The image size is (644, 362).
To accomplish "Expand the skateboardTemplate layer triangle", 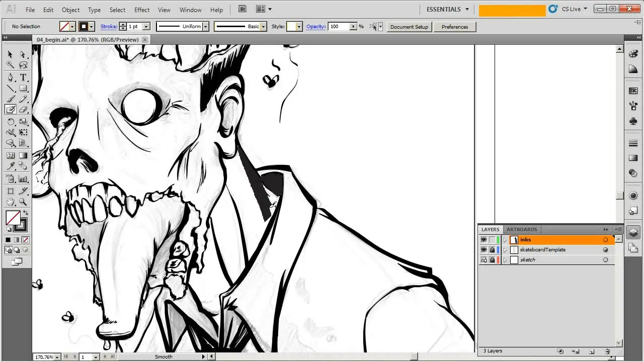I will [x=505, y=250].
